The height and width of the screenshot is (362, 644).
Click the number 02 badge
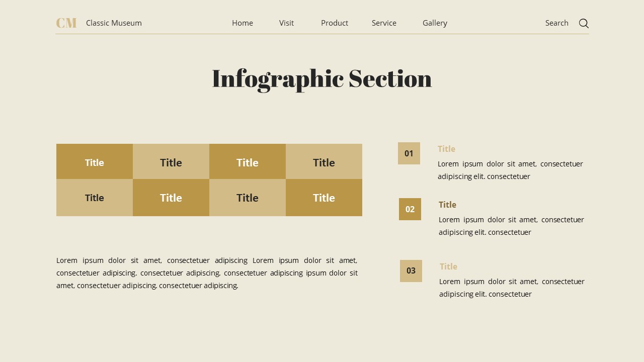(x=410, y=209)
